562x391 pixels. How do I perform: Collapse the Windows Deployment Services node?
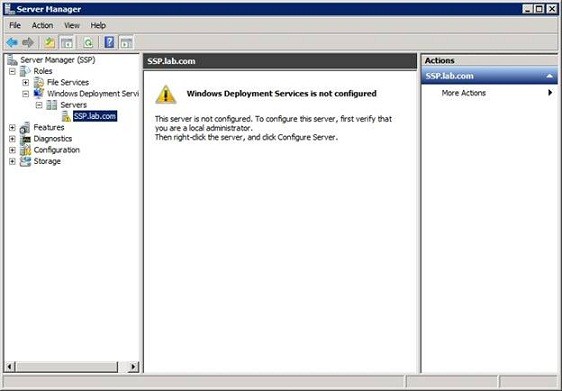[25, 94]
